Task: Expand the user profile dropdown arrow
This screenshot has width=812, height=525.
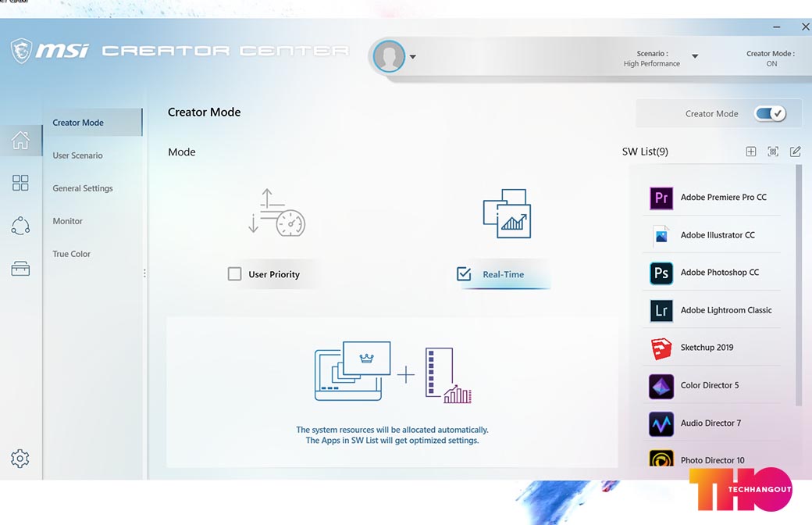Action: click(x=413, y=56)
